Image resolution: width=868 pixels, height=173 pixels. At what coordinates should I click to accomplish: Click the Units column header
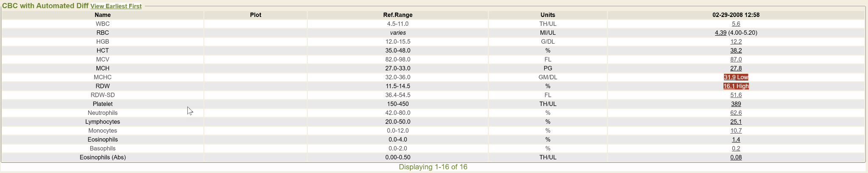548,15
